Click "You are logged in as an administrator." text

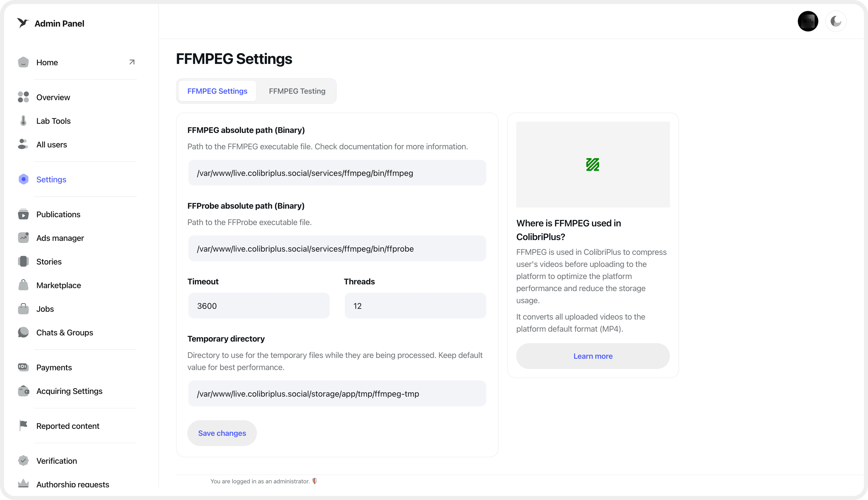260,481
